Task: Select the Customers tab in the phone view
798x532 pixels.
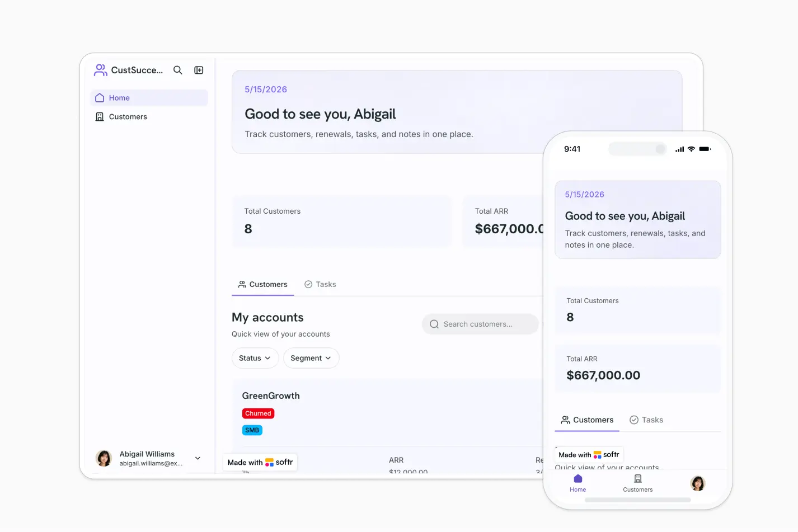Action: (x=587, y=420)
